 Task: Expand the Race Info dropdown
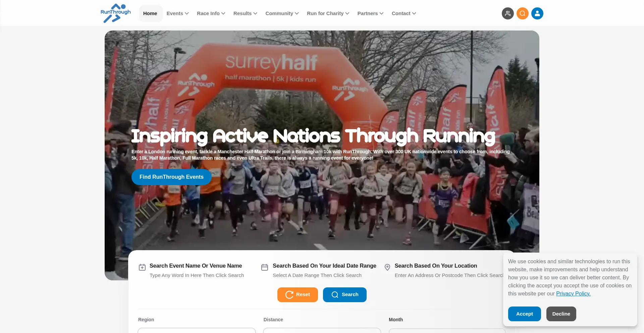point(211,13)
